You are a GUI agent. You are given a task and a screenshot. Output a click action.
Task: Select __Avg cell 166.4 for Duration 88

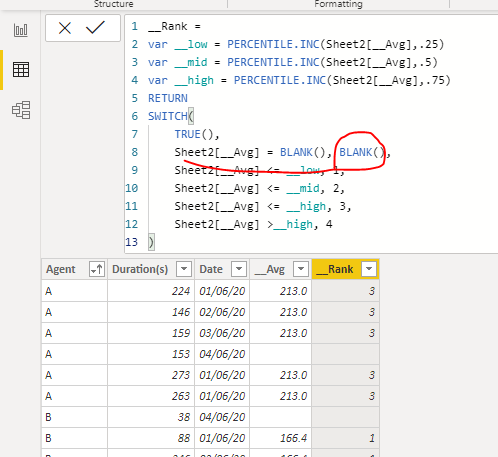click(280, 438)
